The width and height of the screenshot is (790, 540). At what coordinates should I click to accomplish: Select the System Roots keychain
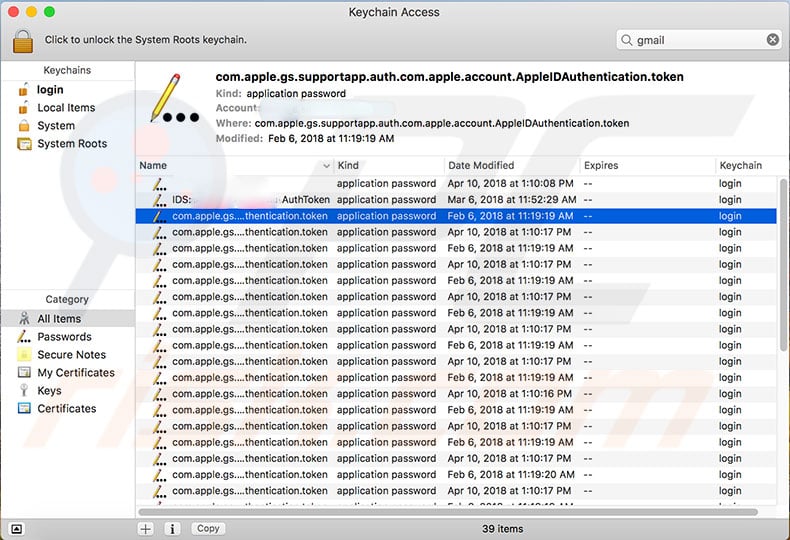coord(71,144)
